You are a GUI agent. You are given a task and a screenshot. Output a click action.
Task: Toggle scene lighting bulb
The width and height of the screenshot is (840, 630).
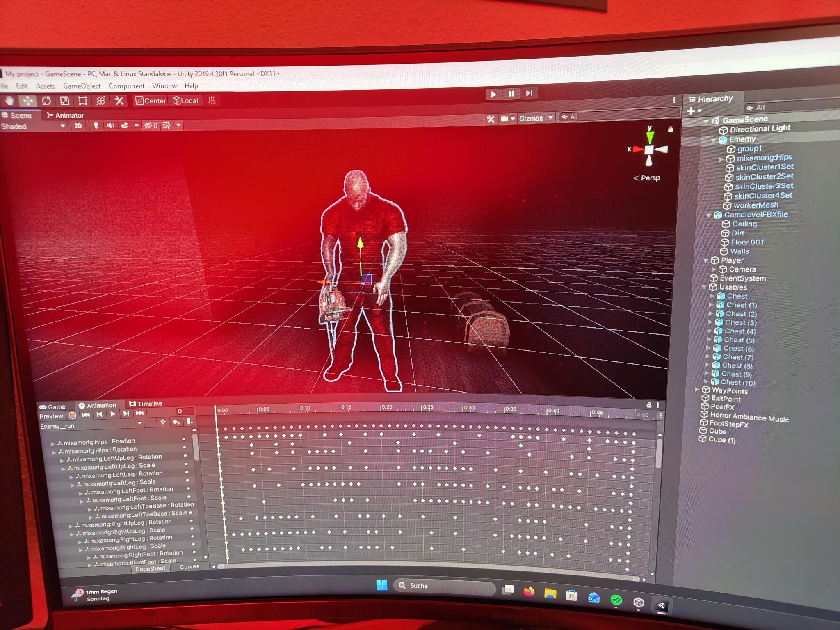coord(96,126)
